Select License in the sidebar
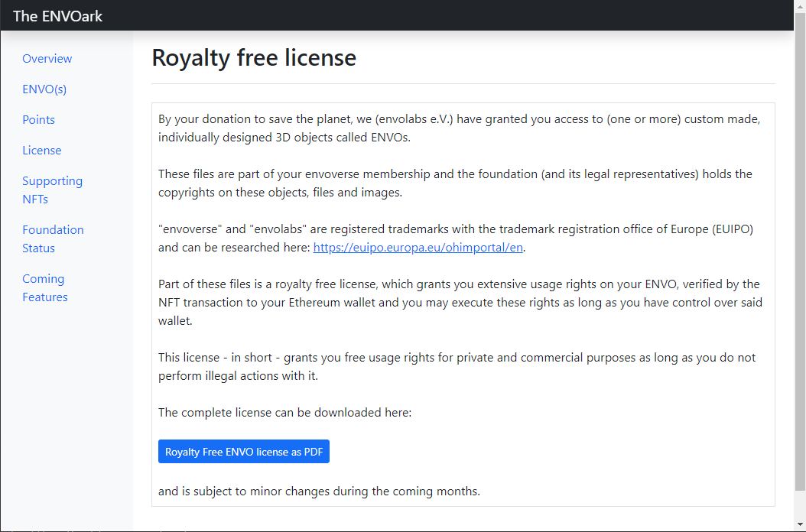806x532 pixels. click(x=41, y=150)
